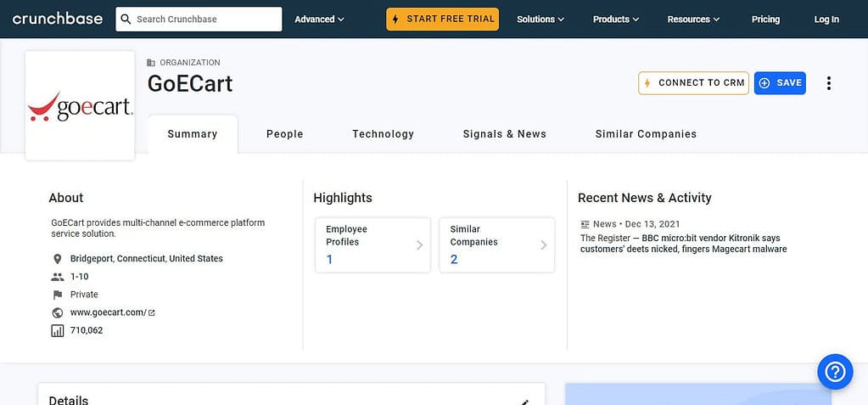Click Bridgeport, Connecticut, United States location
The height and width of the screenshot is (405, 868).
click(x=147, y=259)
